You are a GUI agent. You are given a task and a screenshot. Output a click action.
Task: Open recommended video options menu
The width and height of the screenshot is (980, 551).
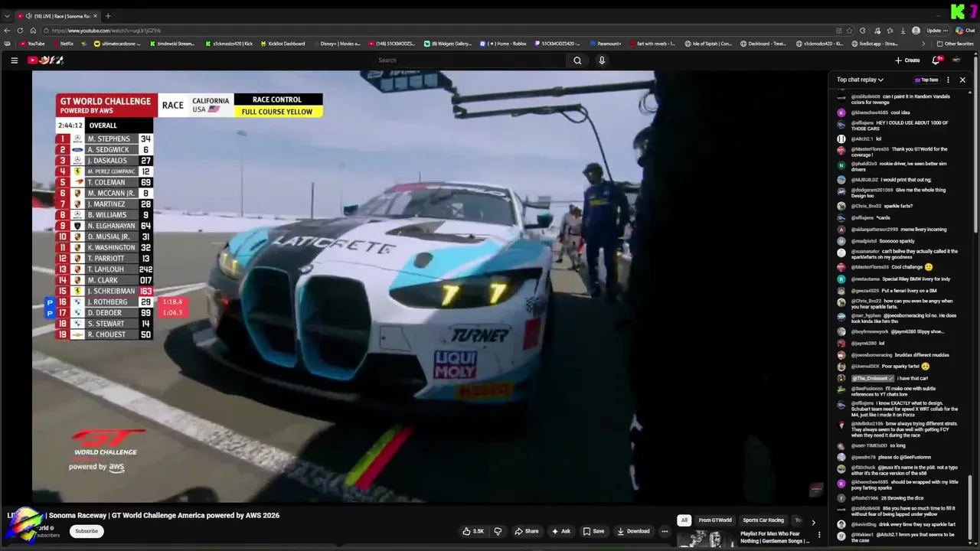819,535
